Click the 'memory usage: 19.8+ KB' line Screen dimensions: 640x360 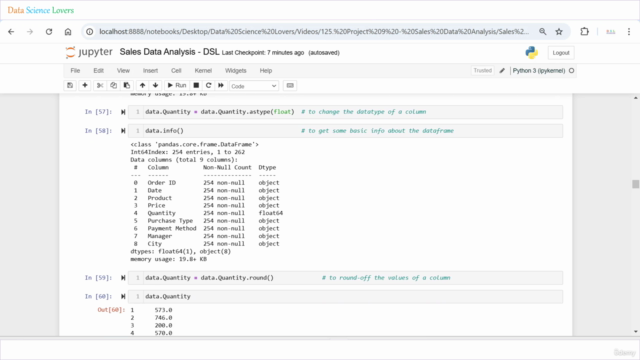[x=169, y=259]
